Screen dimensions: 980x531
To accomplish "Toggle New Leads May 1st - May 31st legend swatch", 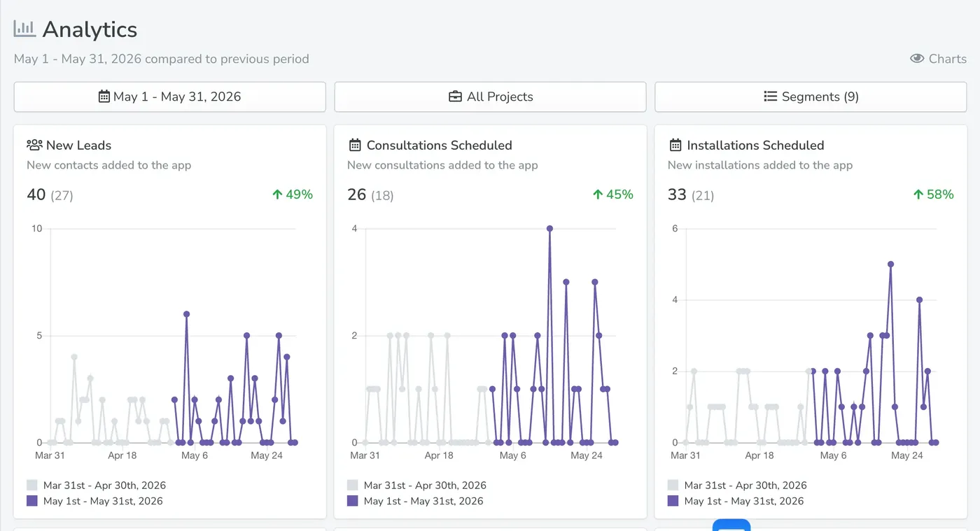I will pyautogui.click(x=32, y=501).
